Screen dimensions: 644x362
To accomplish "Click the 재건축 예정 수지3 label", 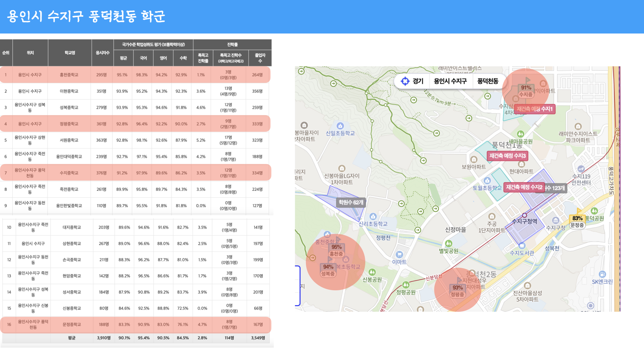I will (x=507, y=156).
